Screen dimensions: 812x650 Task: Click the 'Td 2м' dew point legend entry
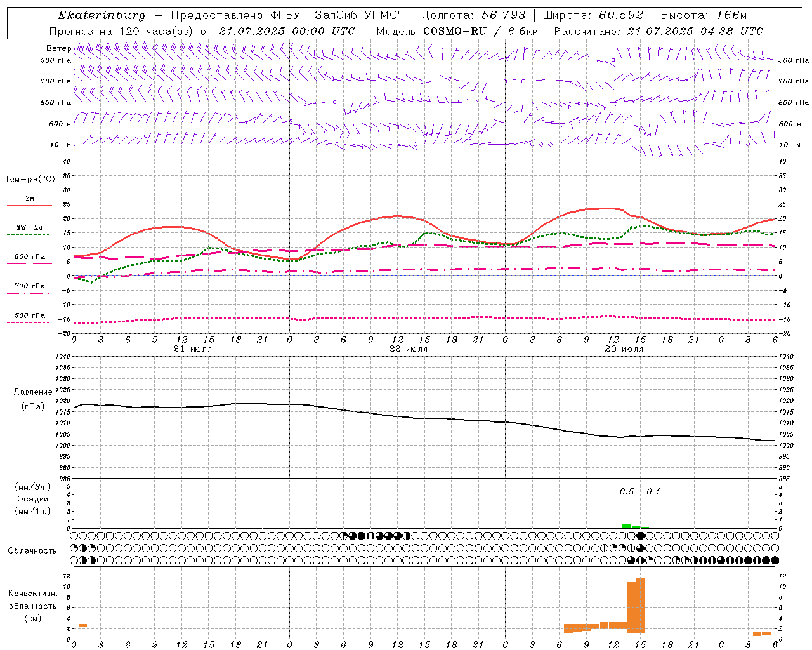point(30,227)
